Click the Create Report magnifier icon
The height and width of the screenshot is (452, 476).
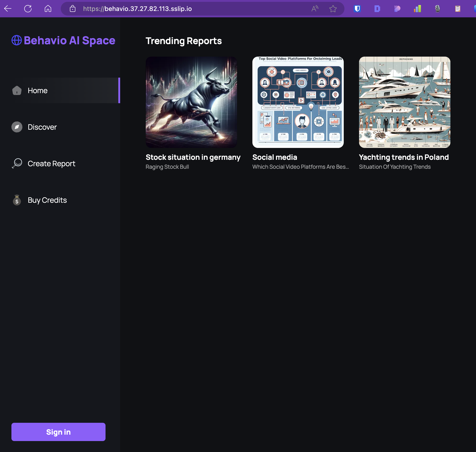tap(17, 163)
